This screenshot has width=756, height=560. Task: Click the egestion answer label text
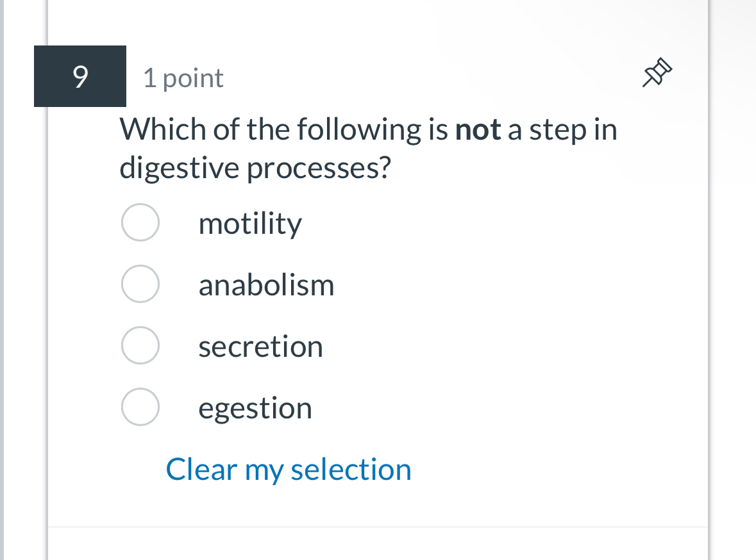click(x=255, y=407)
